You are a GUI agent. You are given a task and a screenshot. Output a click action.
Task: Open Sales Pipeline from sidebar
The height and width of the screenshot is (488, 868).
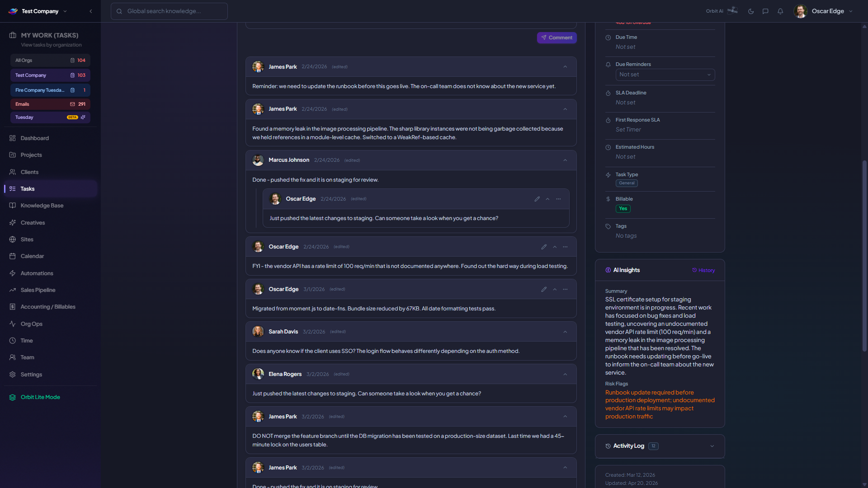[x=50, y=290]
